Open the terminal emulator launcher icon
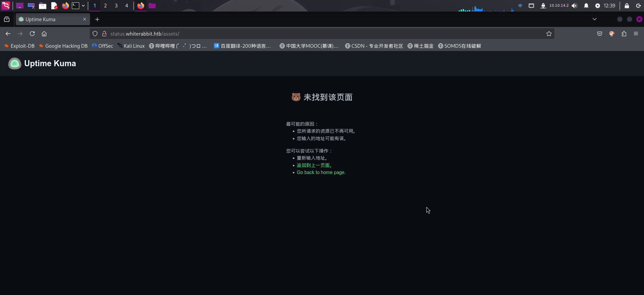Viewport: 644px width, 295px height. click(76, 6)
